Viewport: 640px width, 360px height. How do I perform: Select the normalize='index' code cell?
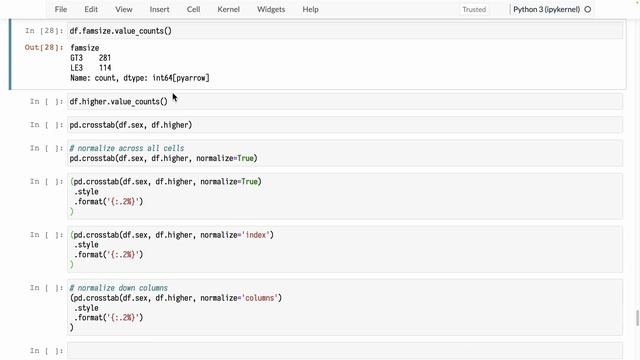pyautogui.click(x=345, y=249)
